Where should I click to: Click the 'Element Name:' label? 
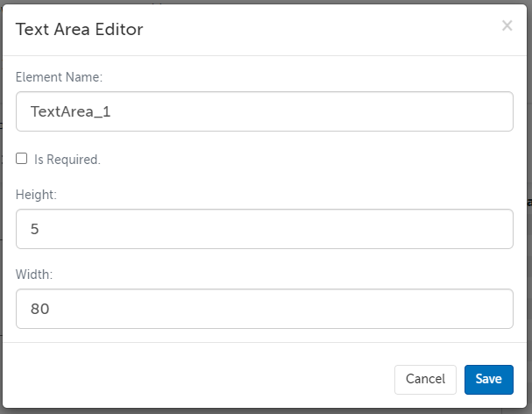(60, 77)
